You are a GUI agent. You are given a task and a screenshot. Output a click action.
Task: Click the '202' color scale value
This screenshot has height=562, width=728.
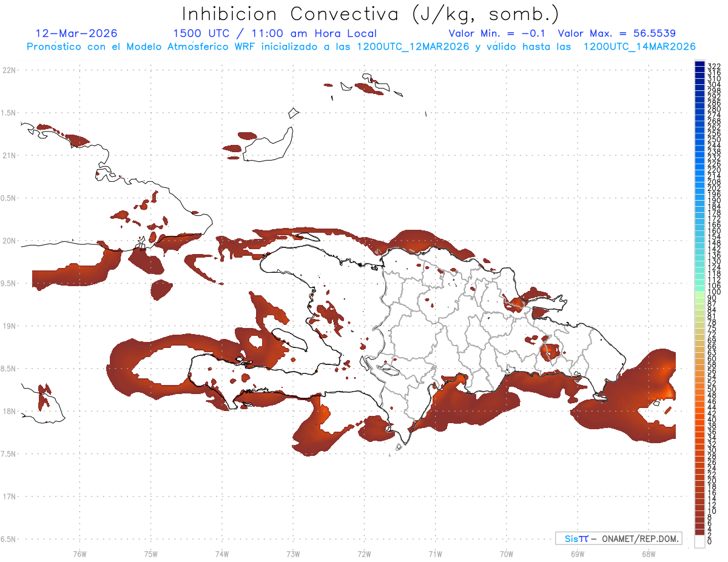tap(714, 188)
